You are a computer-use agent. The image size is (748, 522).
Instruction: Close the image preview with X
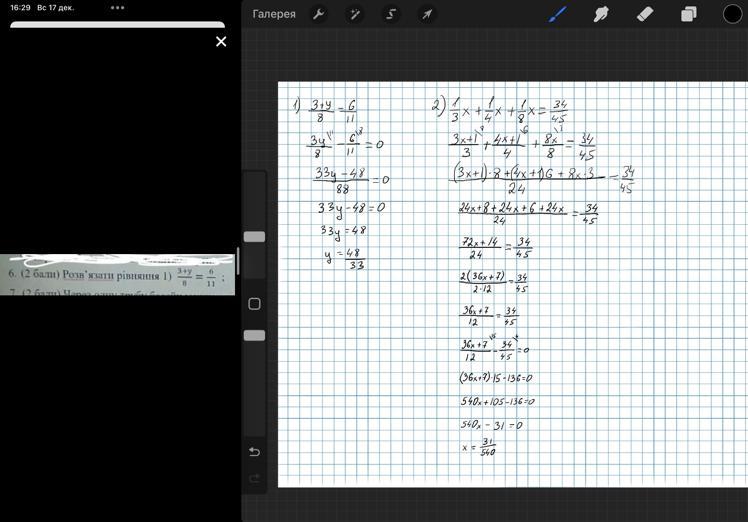click(221, 41)
